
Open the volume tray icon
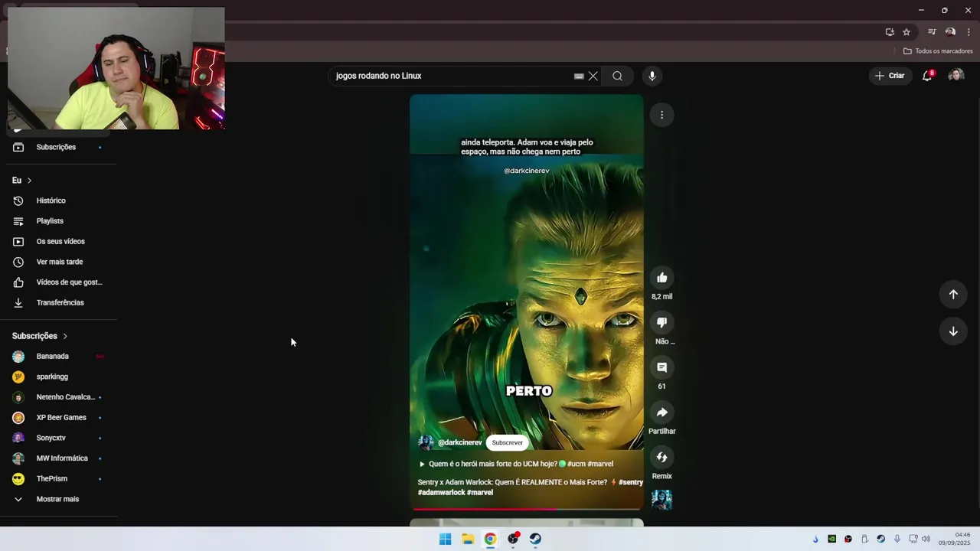pos(926,539)
